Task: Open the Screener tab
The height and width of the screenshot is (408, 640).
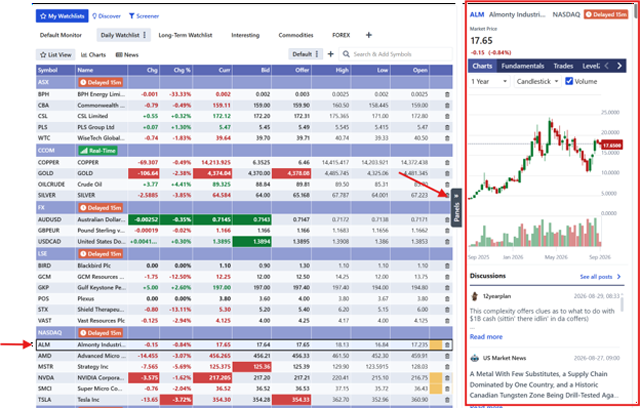Action: (144, 16)
